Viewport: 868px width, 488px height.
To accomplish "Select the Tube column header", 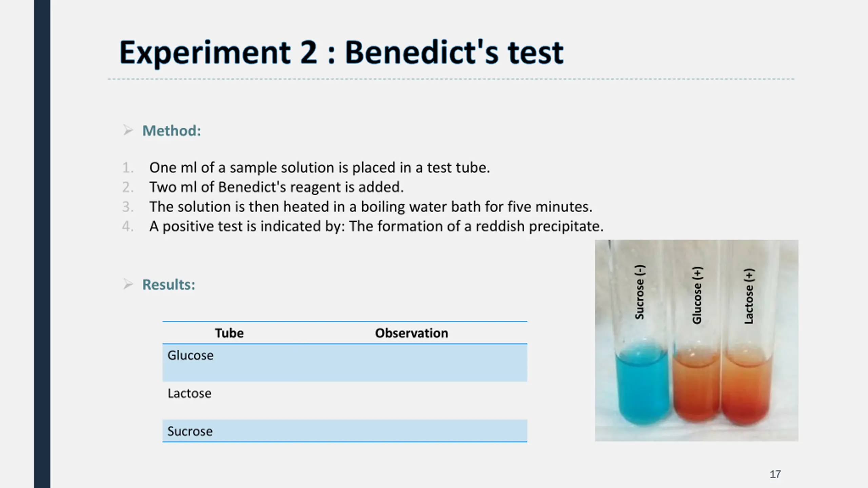I will click(x=229, y=333).
